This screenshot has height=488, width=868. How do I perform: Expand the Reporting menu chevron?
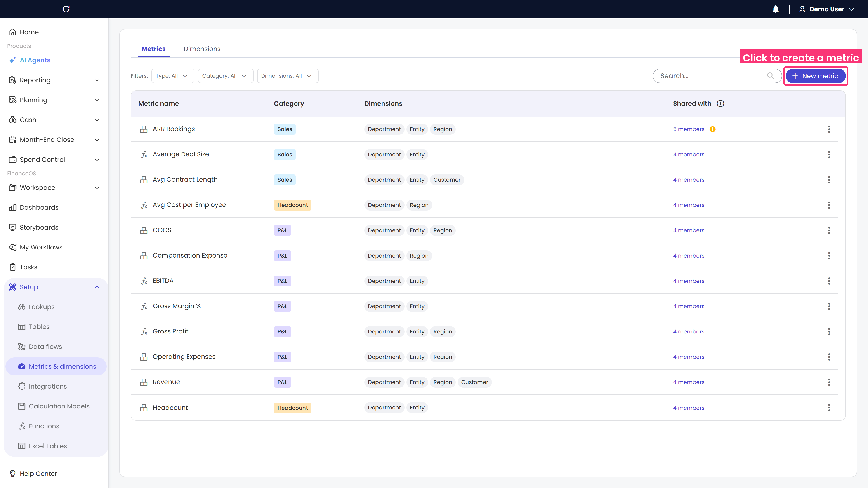pyautogui.click(x=97, y=80)
